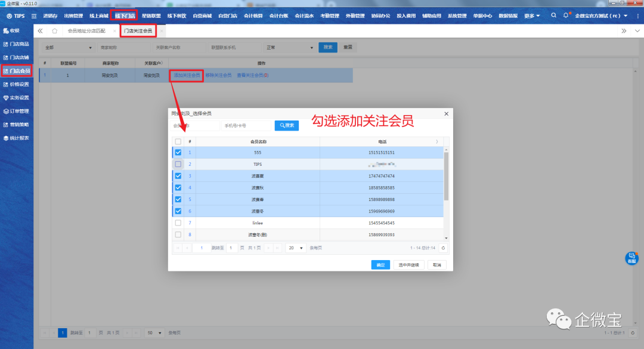Click the blue 确定 button
Screen dimensions: 644x349
[x=380, y=265]
